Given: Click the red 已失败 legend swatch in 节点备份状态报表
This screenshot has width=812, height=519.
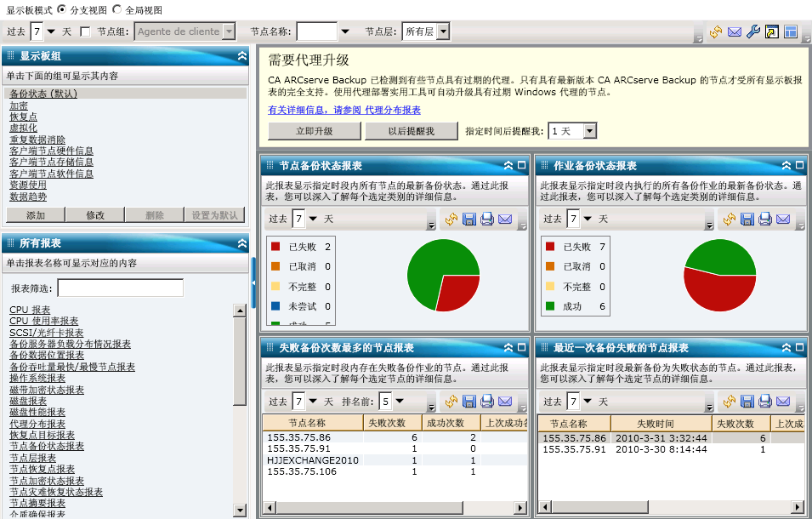Looking at the screenshot, I should pyautogui.click(x=275, y=246).
